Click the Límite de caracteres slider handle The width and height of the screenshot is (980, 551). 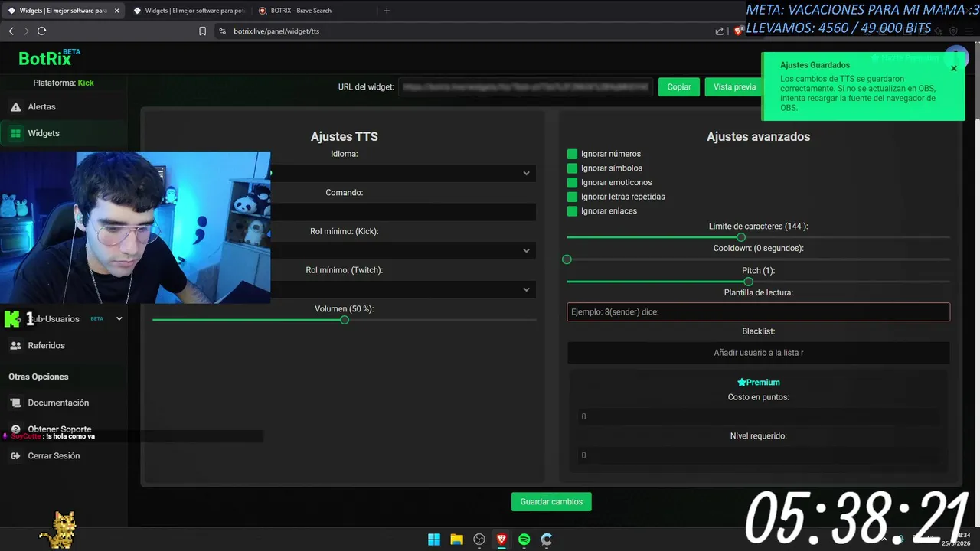[x=741, y=237]
